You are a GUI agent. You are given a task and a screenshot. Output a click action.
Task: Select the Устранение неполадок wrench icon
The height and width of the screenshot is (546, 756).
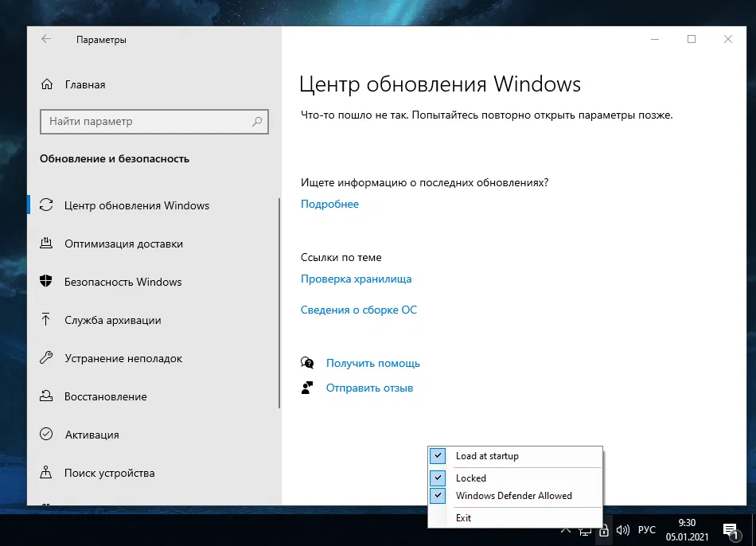pyautogui.click(x=46, y=357)
